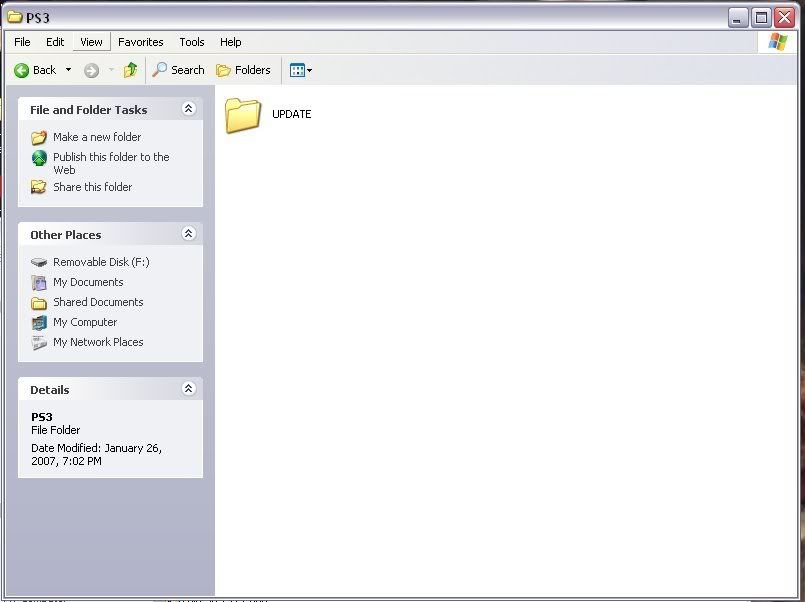Open the Edit menu
The height and width of the screenshot is (602, 805).
55,42
